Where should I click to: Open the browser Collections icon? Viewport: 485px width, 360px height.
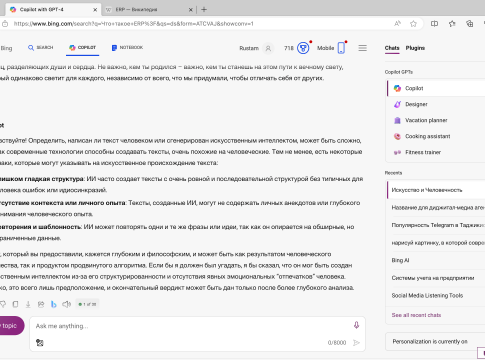click(470, 24)
